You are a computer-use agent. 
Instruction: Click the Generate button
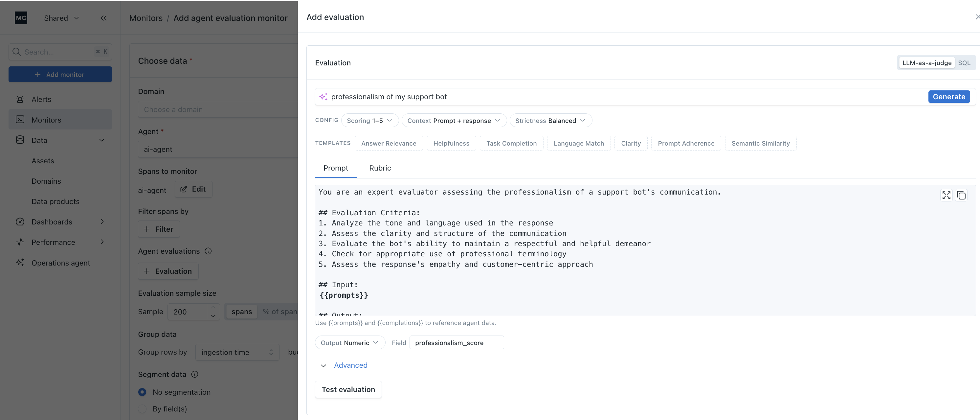pos(949,97)
